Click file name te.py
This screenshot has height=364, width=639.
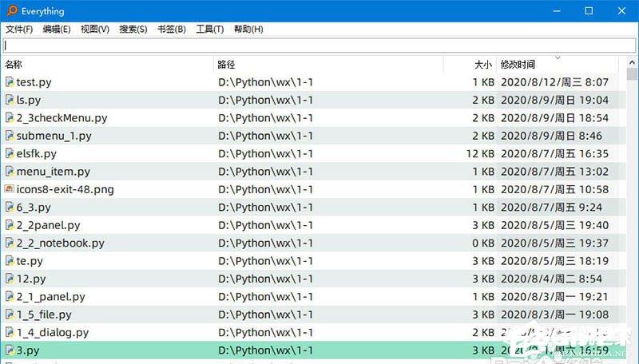click(x=30, y=261)
